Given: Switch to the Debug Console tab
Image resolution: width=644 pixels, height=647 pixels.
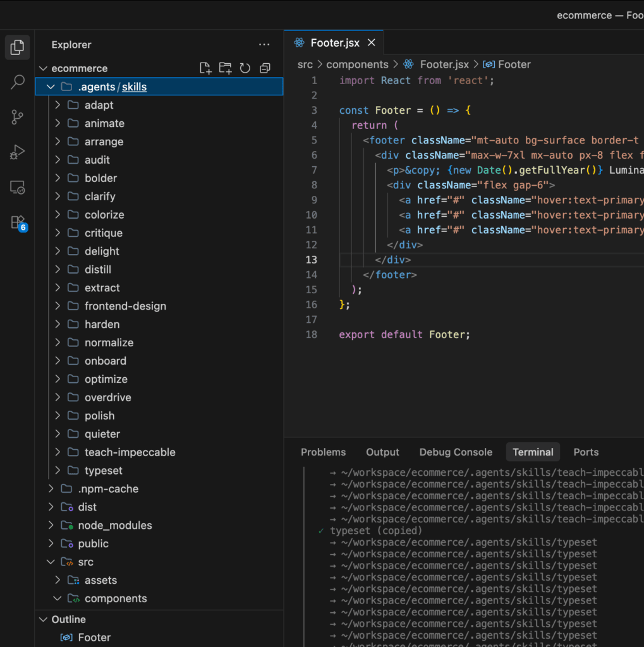Looking at the screenshot, I should [456, 452].
